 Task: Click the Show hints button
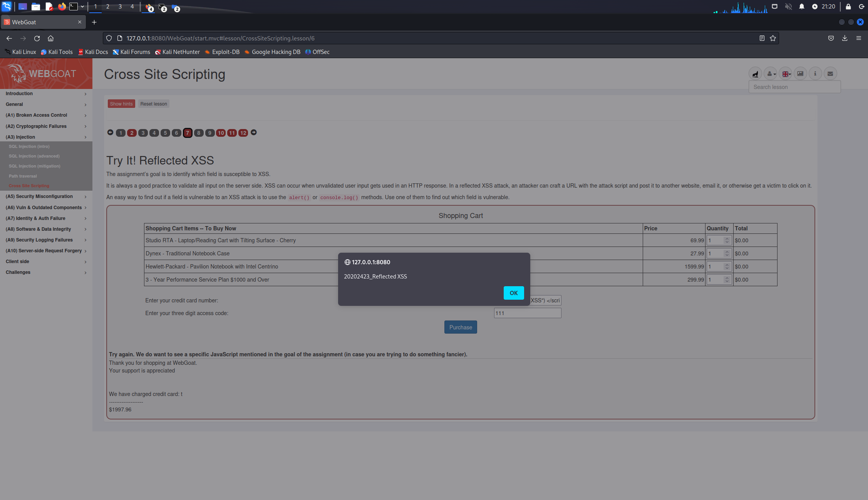click(121, 104)
